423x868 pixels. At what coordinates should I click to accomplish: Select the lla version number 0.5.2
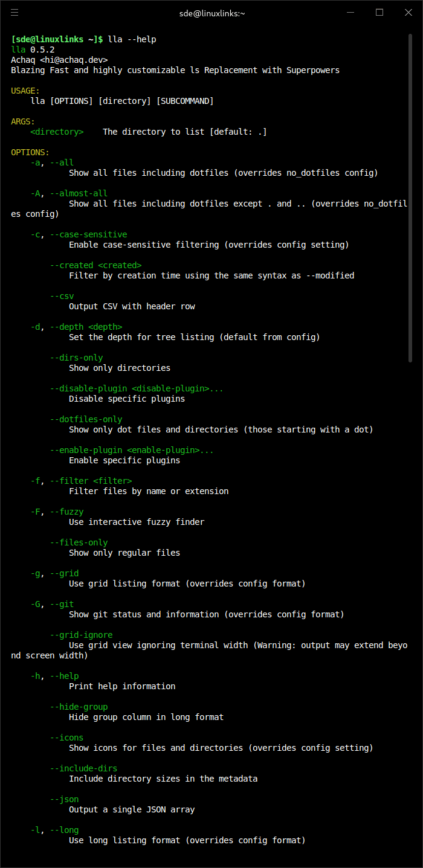40,49
